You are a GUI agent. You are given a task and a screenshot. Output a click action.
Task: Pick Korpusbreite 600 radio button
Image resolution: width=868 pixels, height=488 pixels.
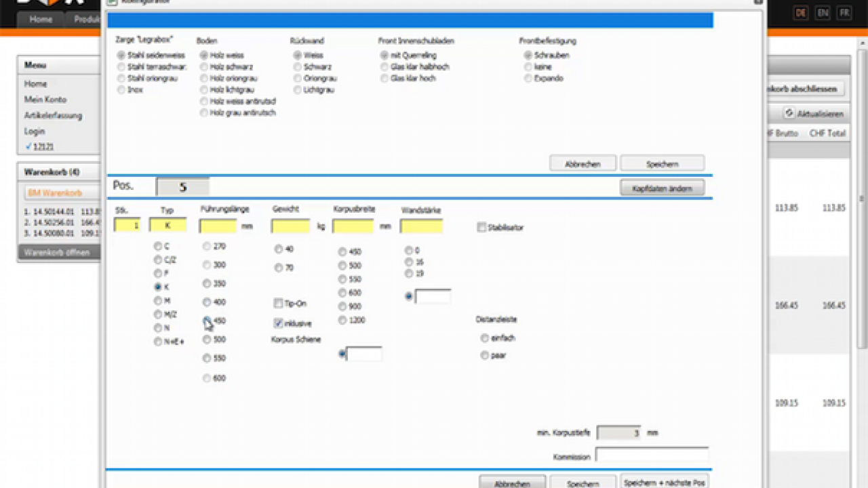[342, 293]
